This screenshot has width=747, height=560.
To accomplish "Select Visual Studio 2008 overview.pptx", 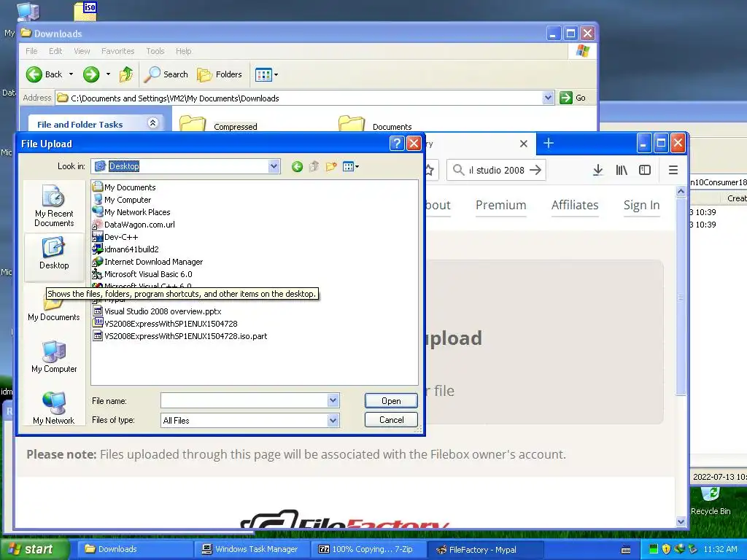I will point(158,311).
